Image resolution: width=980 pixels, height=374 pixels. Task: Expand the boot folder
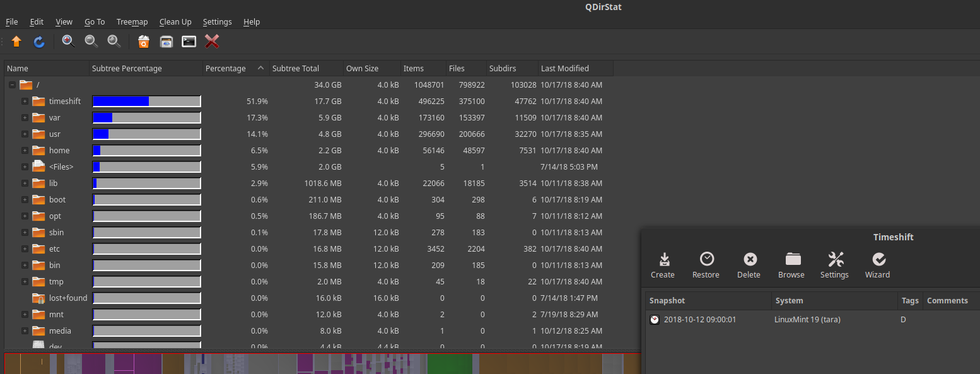[25, 199]
